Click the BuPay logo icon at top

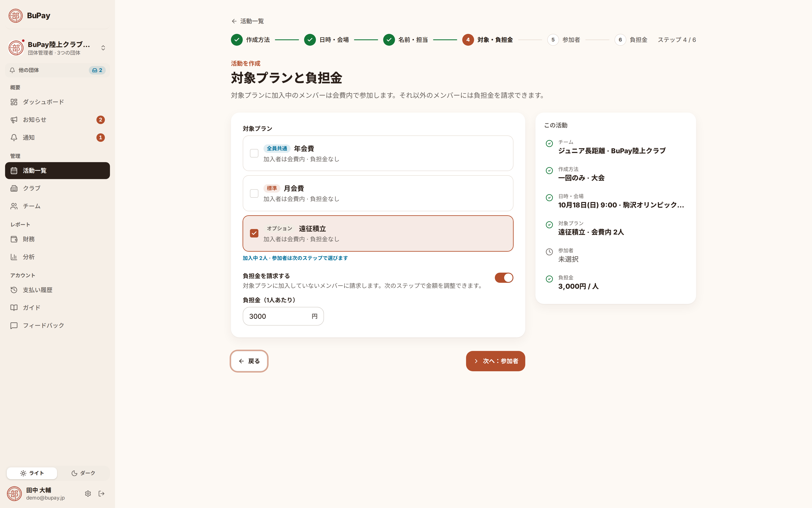pyautogui.click(x=15, y=15)
